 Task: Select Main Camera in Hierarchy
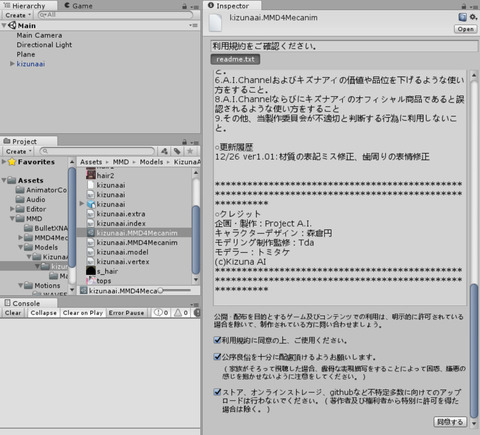39,35
